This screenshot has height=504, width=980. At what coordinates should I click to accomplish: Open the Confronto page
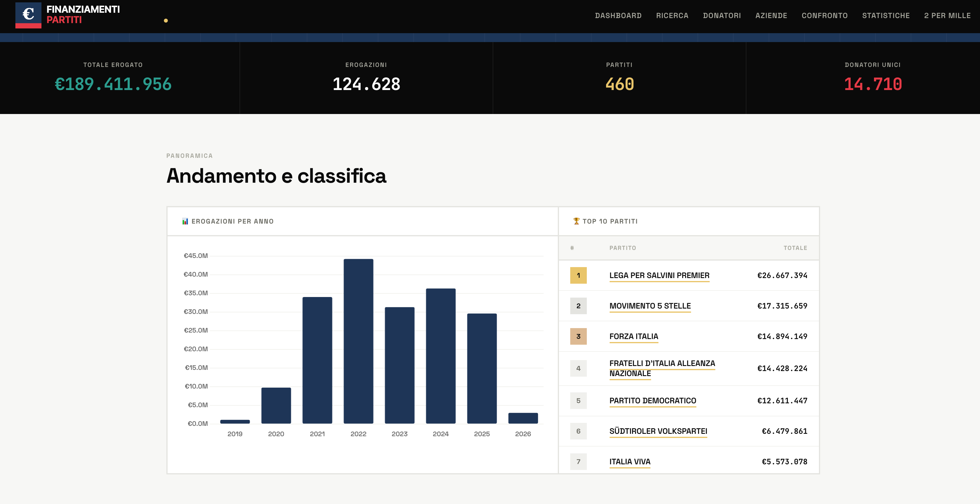824,16
